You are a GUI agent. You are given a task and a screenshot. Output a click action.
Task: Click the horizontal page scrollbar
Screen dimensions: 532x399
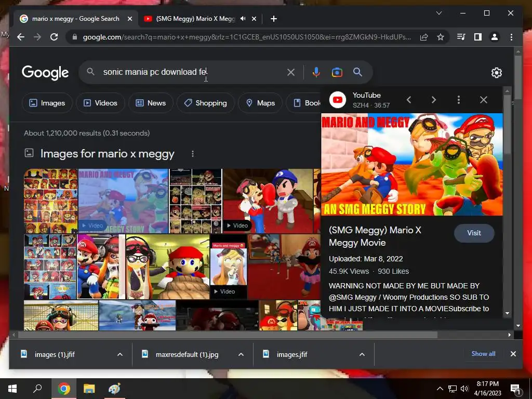click(x=228, y=335)
